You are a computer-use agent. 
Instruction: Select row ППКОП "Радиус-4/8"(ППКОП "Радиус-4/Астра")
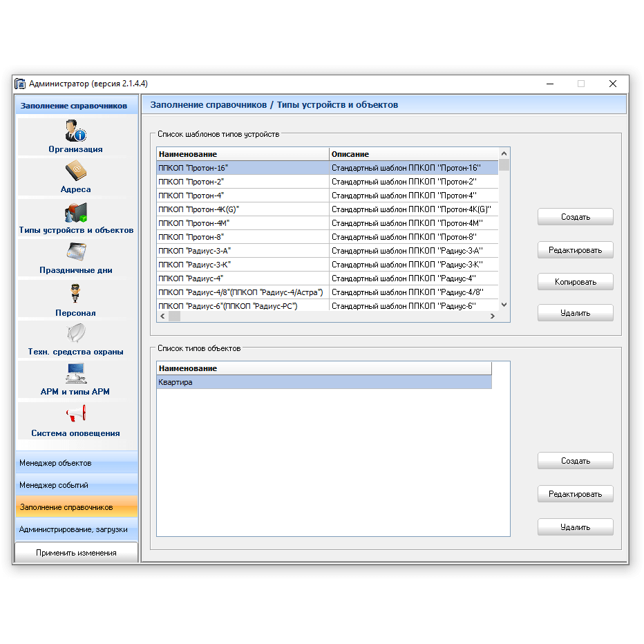pos(328,292)
